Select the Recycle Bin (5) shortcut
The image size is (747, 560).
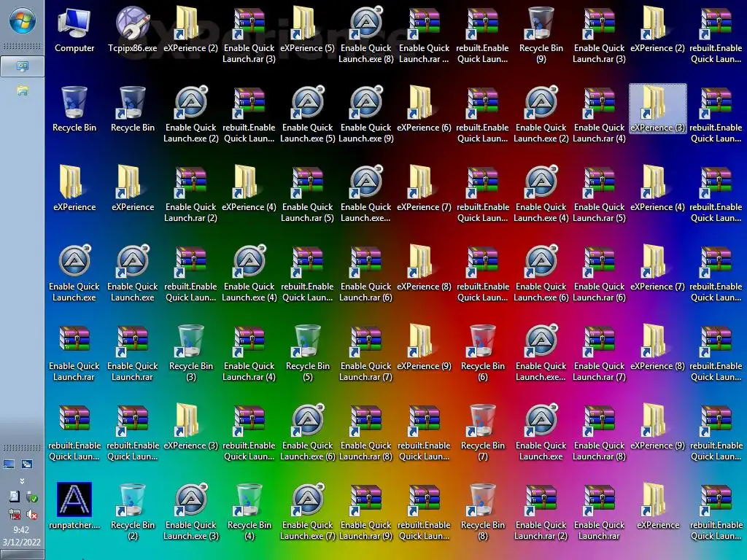click(x=307, y=354)
